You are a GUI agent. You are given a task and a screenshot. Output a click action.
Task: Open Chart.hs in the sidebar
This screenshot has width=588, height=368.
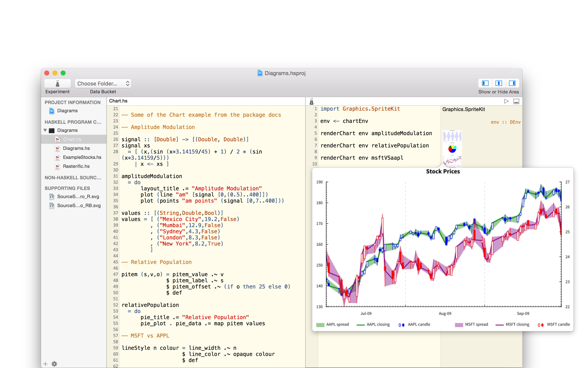click(72, 139)
